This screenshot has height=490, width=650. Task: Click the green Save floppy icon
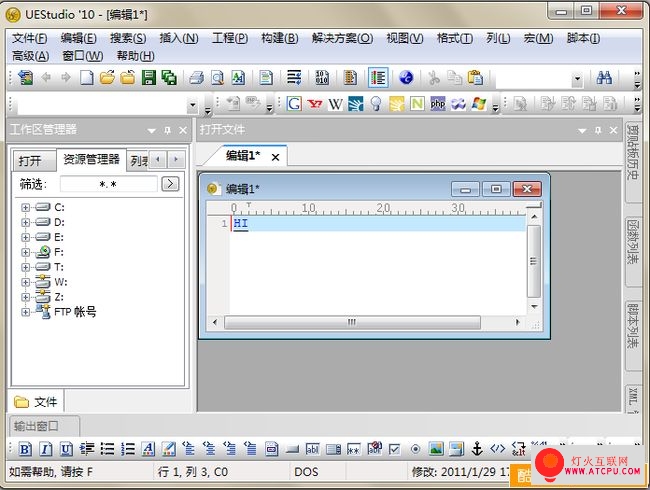click(149, 78)
